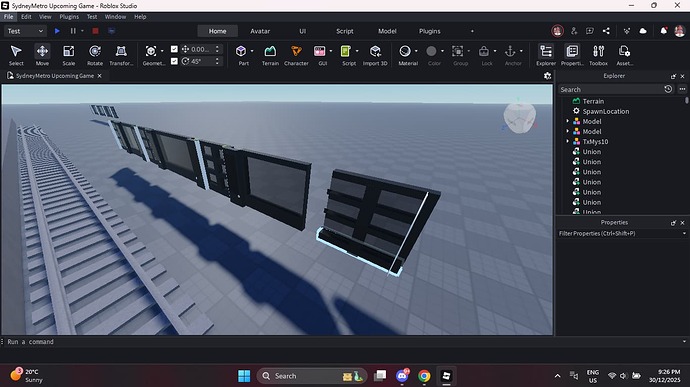Toggle the move snapping checkbox
The height and width of the screenshot is (387, 690).
point(174,49)
